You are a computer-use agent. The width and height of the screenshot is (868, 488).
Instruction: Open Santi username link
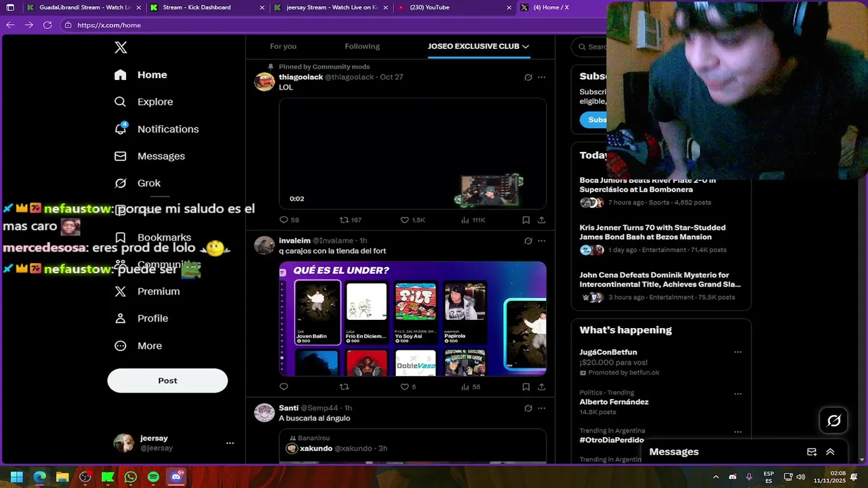(288, 408)
